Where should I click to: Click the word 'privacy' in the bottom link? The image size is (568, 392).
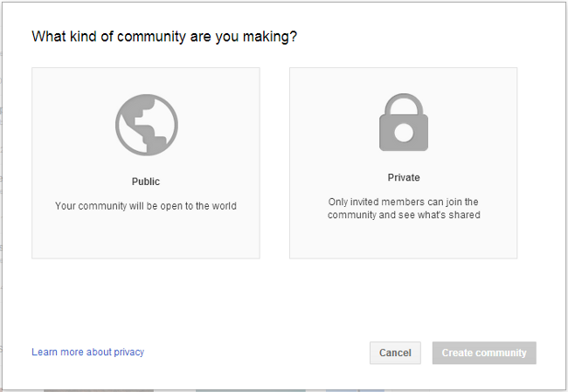coord(129,352)
